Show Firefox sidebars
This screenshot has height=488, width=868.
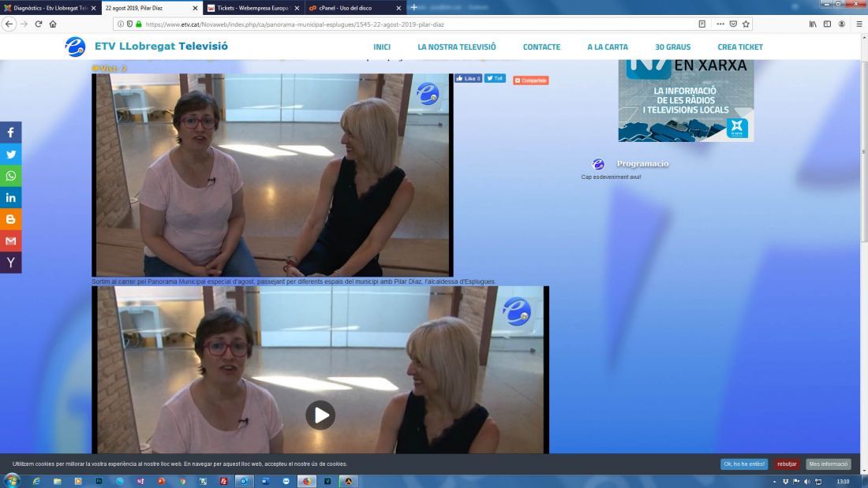coord(827,24)
